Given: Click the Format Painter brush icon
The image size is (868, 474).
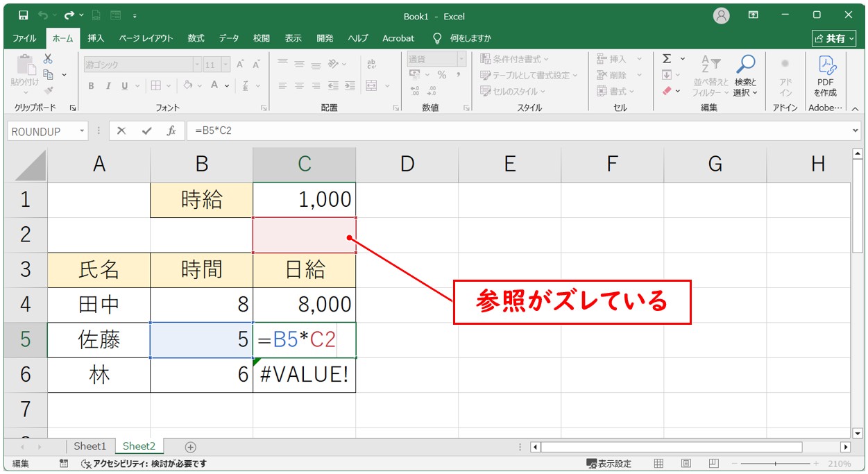Looking at the screenshot, I should (x=49, y=90).
